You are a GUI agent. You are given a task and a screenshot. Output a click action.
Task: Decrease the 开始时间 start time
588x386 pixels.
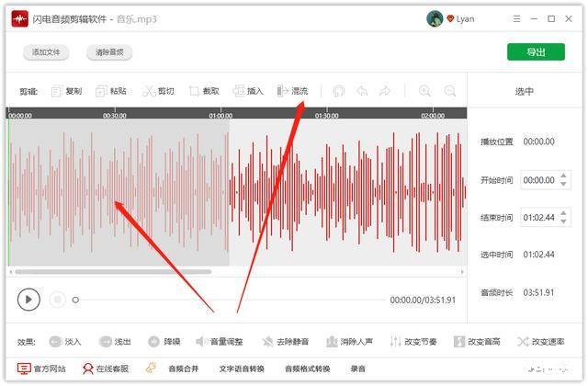(563, 184)
